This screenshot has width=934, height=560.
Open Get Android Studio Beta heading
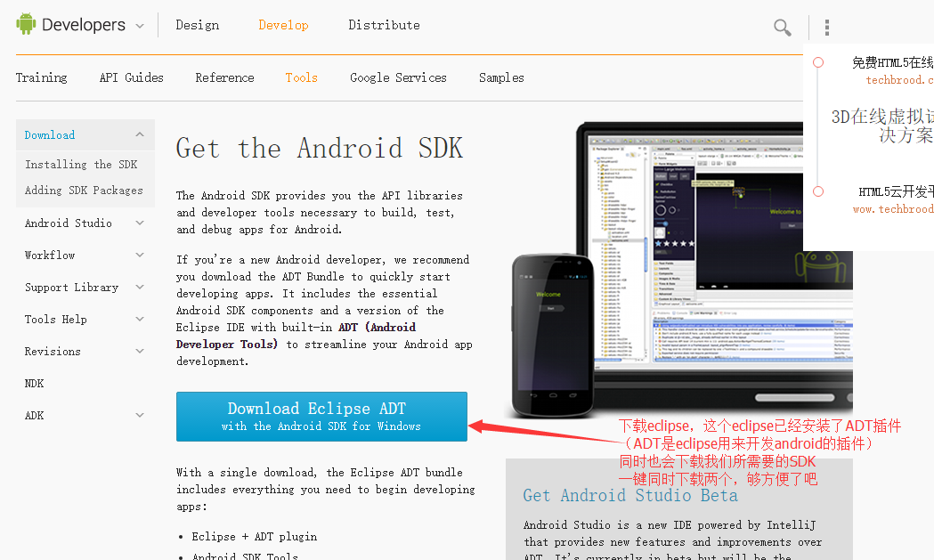point(630,495)
